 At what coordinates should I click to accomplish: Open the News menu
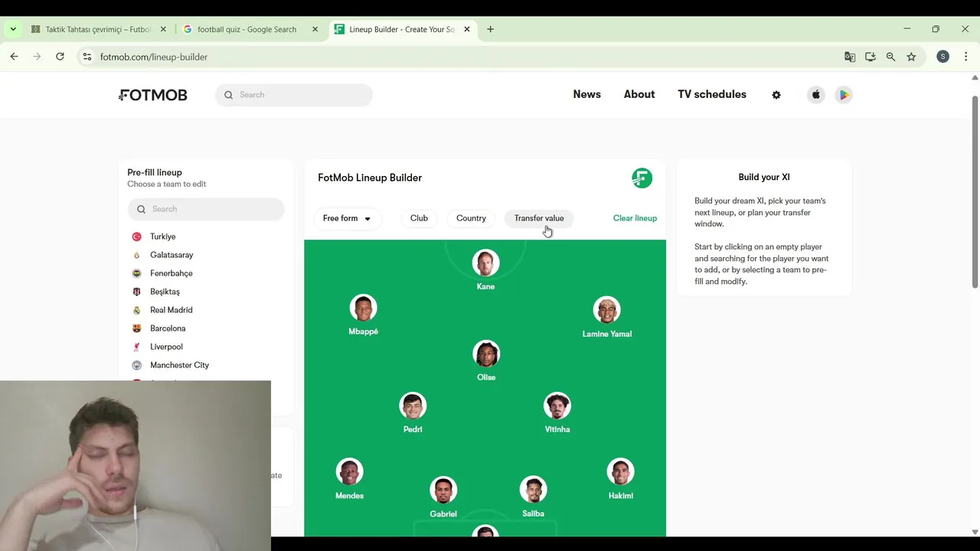point(587,94)
